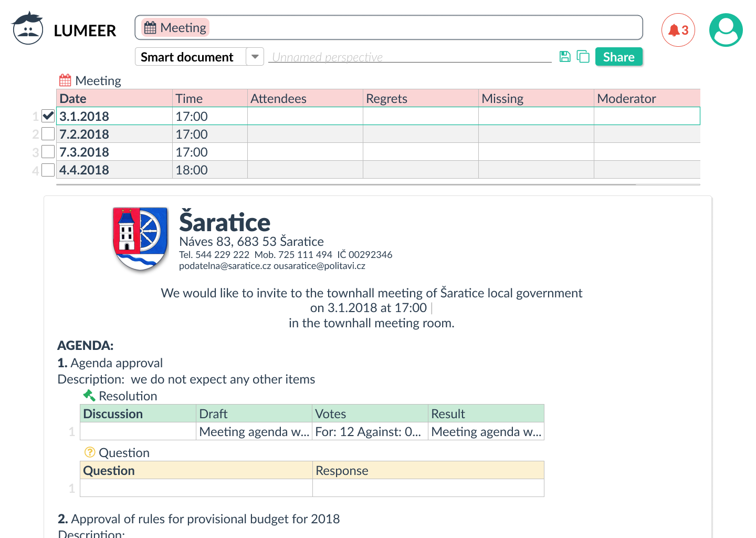Image resolution: width=756 pixels, height=538 pixels.
Task: Select the Date column header
Action: pyautogui.click(x=114, y=98)
